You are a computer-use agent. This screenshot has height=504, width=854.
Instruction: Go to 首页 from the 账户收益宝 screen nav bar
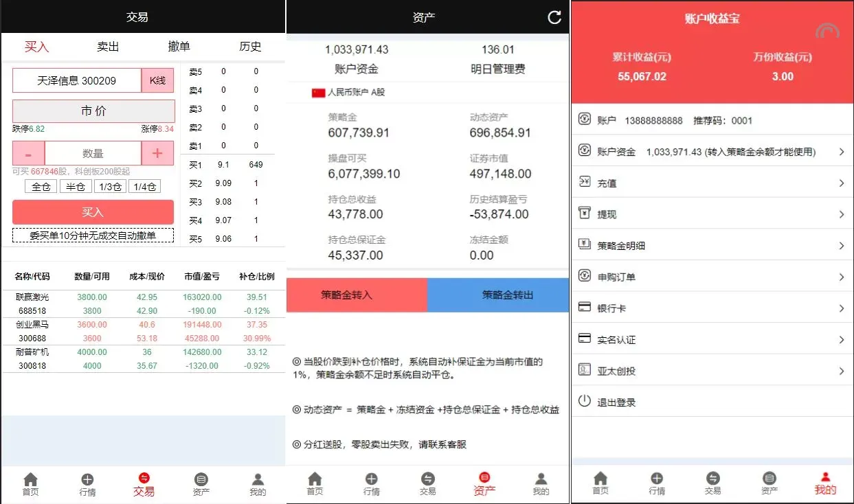click(600, 483)
